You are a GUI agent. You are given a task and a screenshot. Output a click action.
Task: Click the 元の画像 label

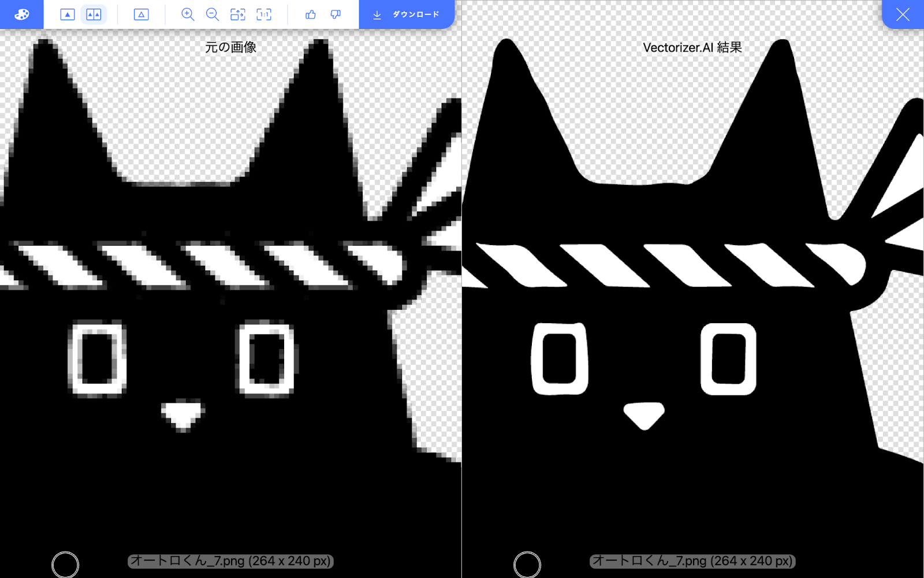pyautogui.click(x=231, y=47)
